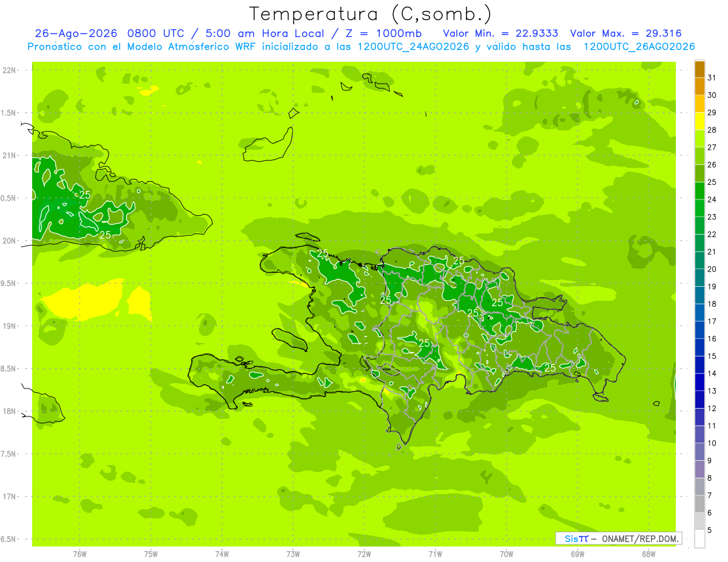Click the '74W' longitude label
Viewport: 728px width, 562px height.
click(x=222, y=554)
